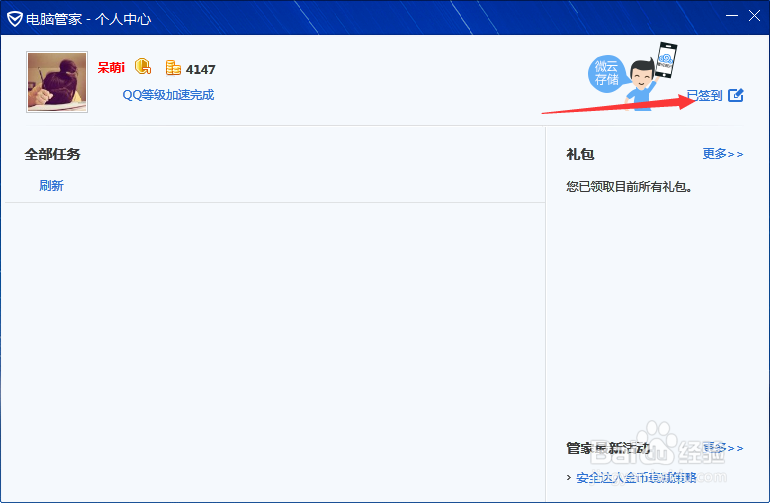Open 更多>> next to 礼包
The image size is (770, 503).
(x=722, y=154)
